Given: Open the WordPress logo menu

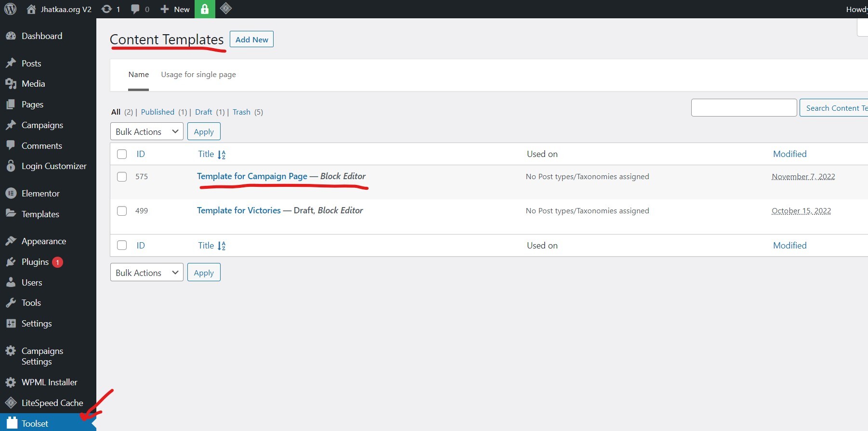Looking at the screenshot, I should pyautogui.click(x=10, y=9).
